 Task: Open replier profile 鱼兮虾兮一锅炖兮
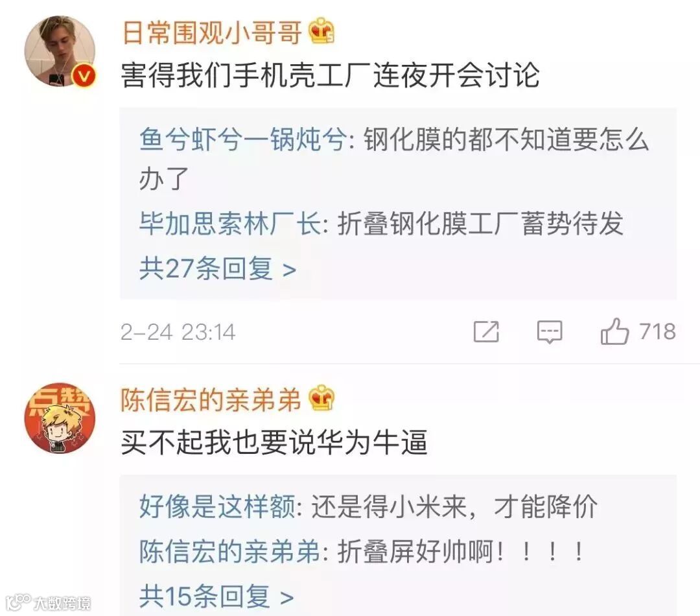click(x=243, y=139)
